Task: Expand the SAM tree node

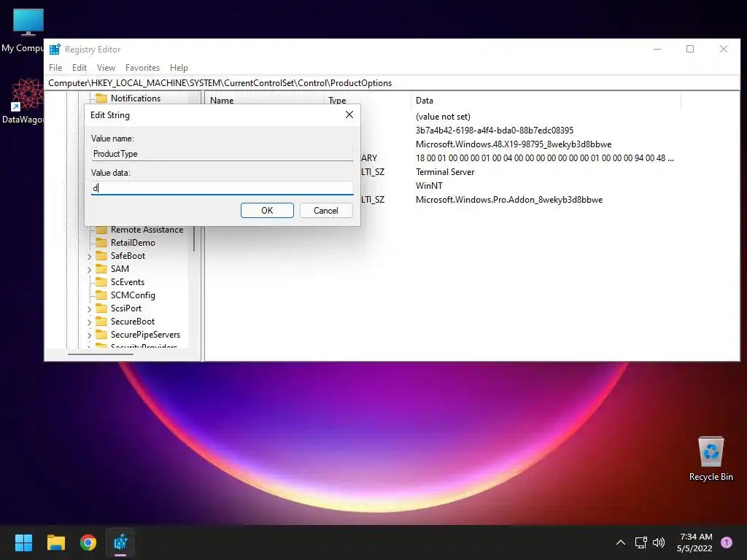Action: (89, 270)
